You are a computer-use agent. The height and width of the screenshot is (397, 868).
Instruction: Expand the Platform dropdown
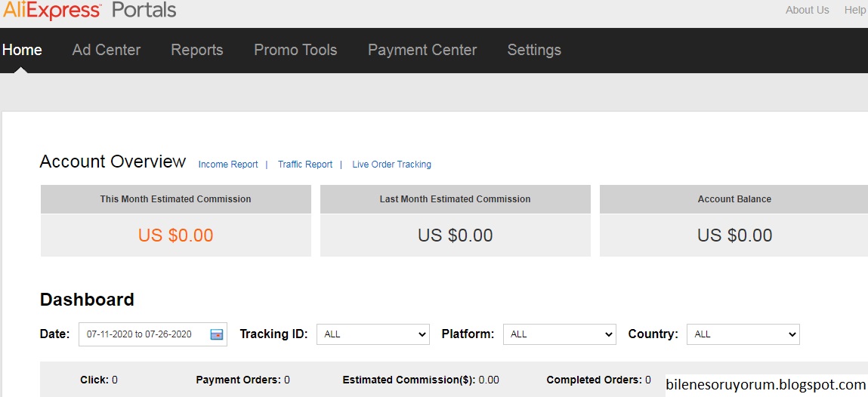[559, 334]
